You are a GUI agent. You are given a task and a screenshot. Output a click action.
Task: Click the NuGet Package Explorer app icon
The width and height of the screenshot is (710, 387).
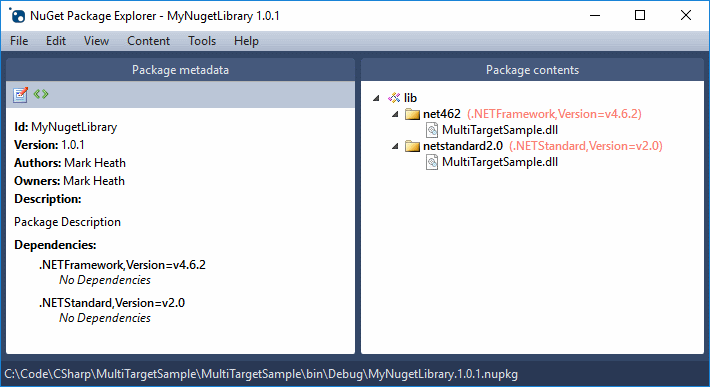pyautogui.click(x=17, y=15)
